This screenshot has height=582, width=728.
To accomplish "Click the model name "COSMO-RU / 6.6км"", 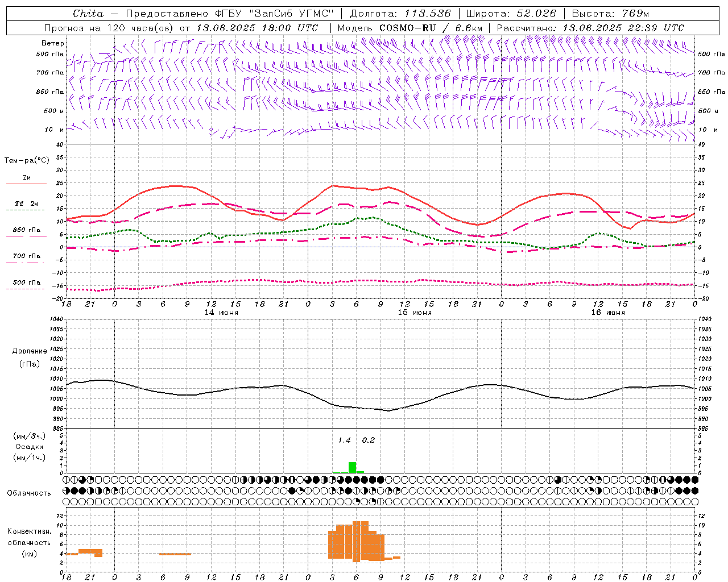I will 431,28.
